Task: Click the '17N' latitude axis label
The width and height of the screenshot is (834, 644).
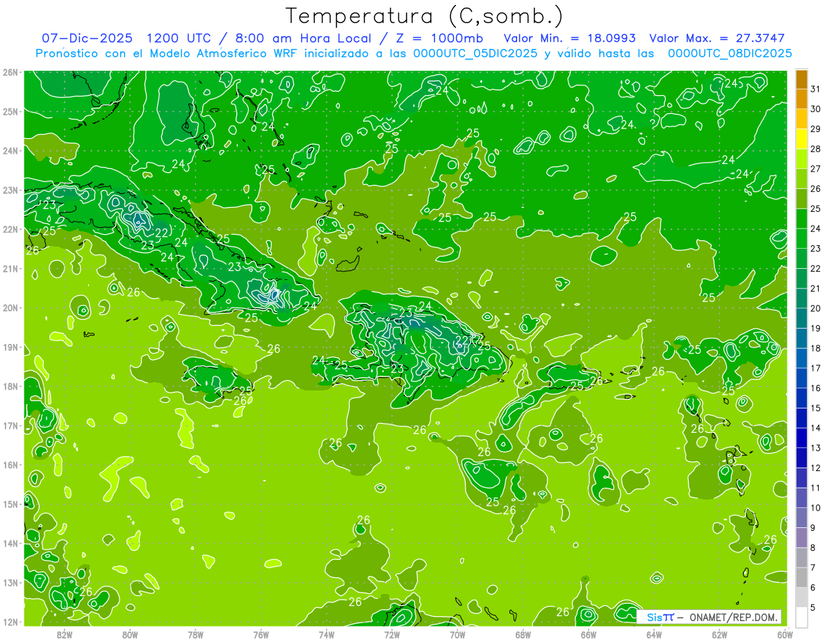Action: point(10,425)
